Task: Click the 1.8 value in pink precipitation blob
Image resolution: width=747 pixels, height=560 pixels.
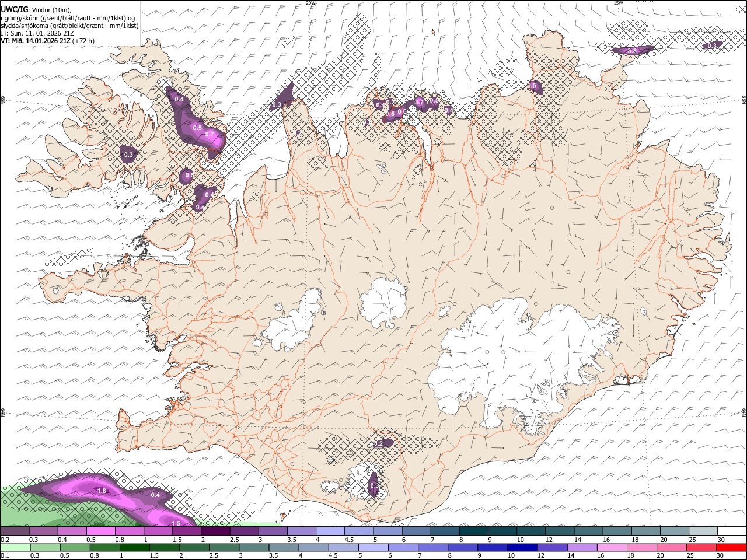Action: click(x=102, y=491)
